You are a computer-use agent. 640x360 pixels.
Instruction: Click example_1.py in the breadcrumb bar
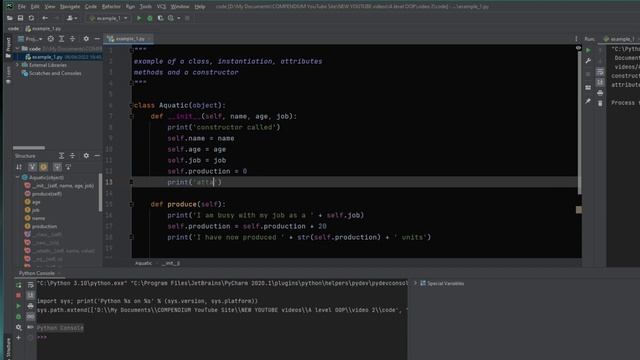(x=43, y=29)
